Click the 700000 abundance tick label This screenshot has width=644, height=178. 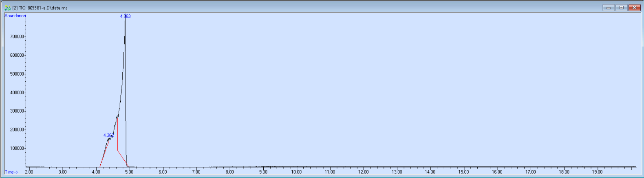(18, 37)
